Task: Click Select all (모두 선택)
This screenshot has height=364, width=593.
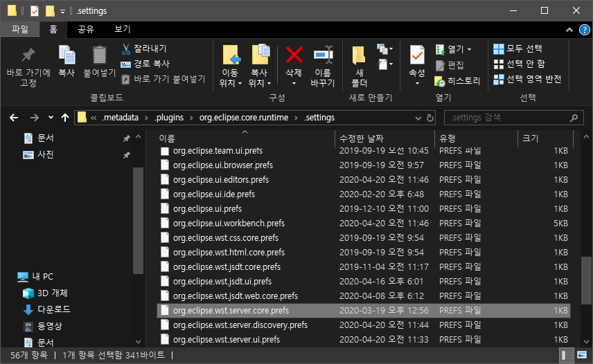Action: [517, 48]
